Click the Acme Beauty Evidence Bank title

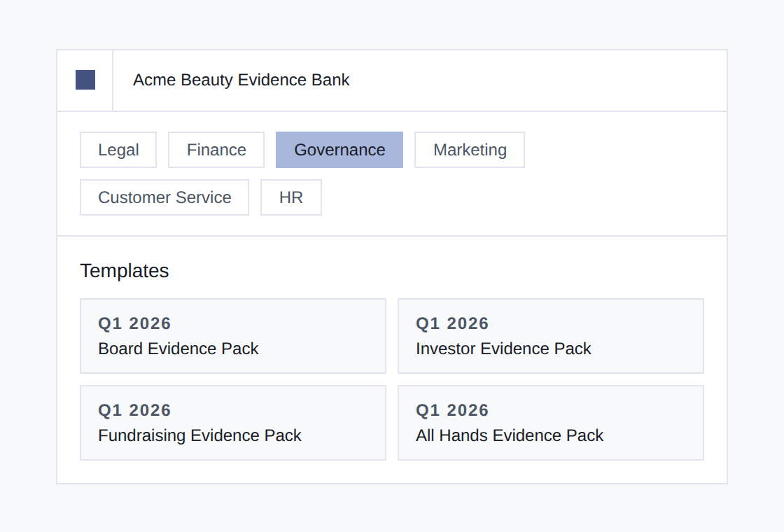pyautogui.click(x=241, y=80)
